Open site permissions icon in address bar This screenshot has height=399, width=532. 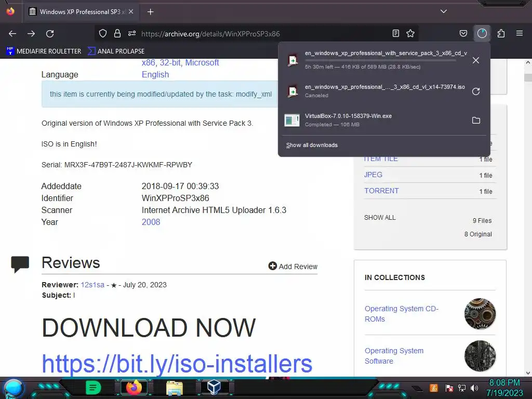coord(132,33)
